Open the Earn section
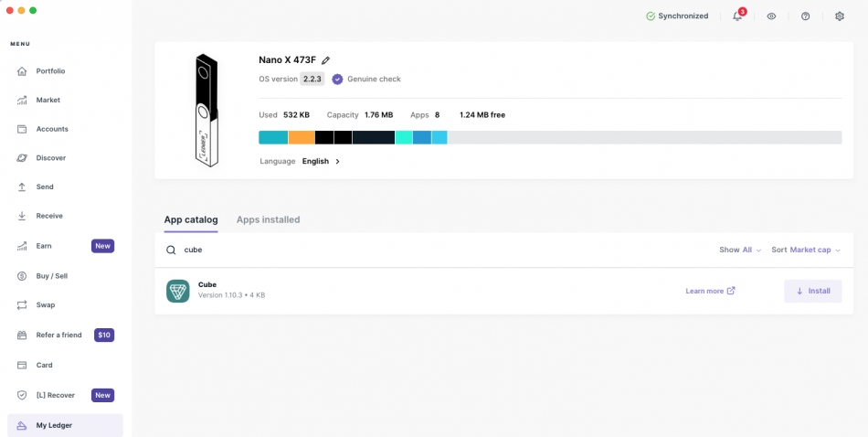This screenshot has height=437, width=868. click(x=65, y=246)
